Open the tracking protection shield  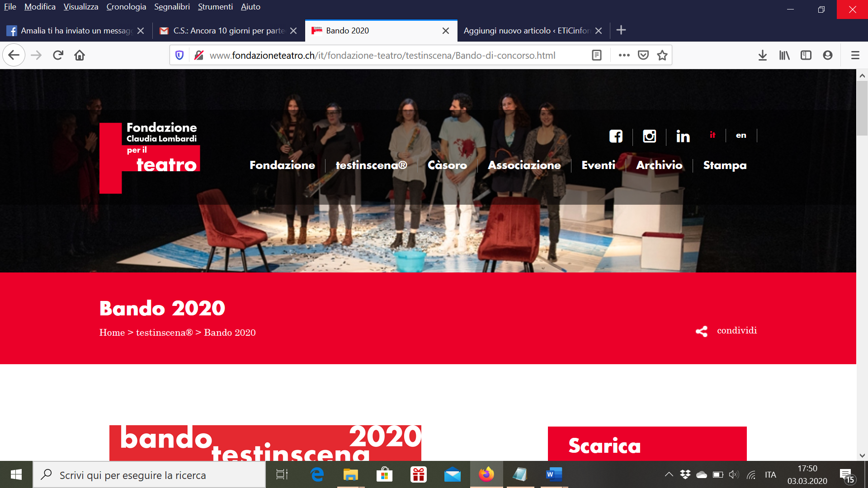pyautogui.click(x=179, y=55)
